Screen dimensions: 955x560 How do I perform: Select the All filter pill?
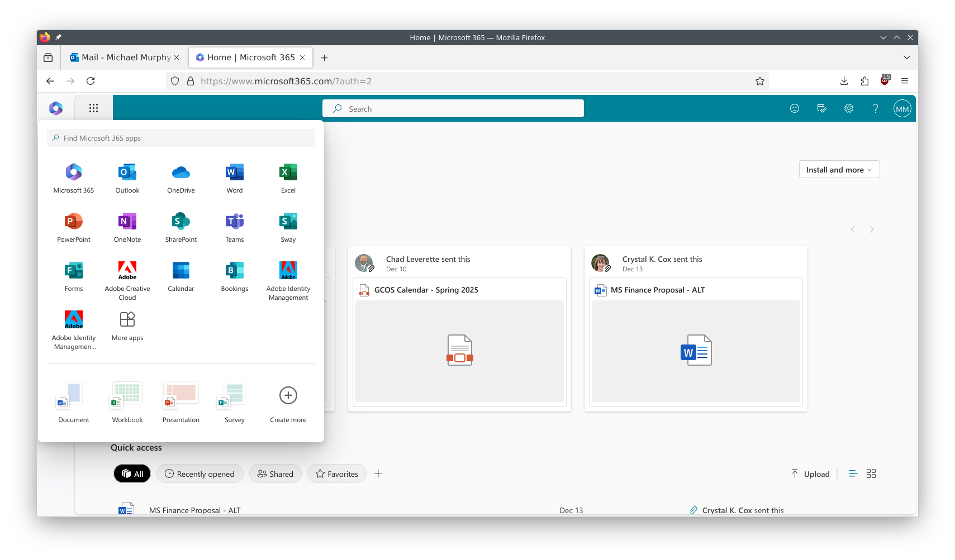point(132,473)
